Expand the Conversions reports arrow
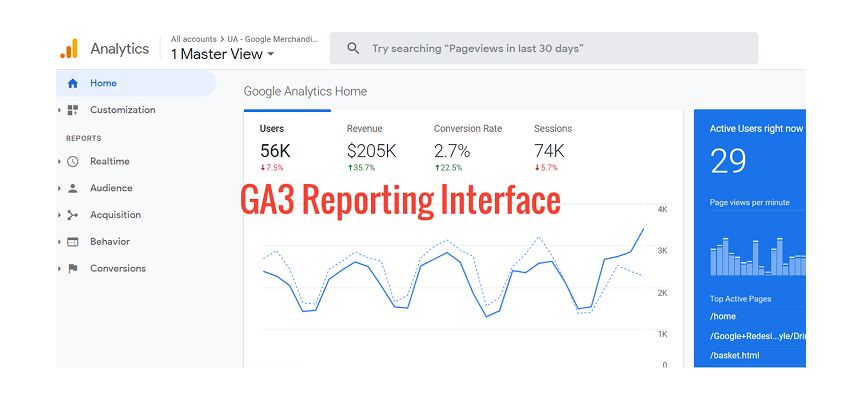 [x=59, y=269]
